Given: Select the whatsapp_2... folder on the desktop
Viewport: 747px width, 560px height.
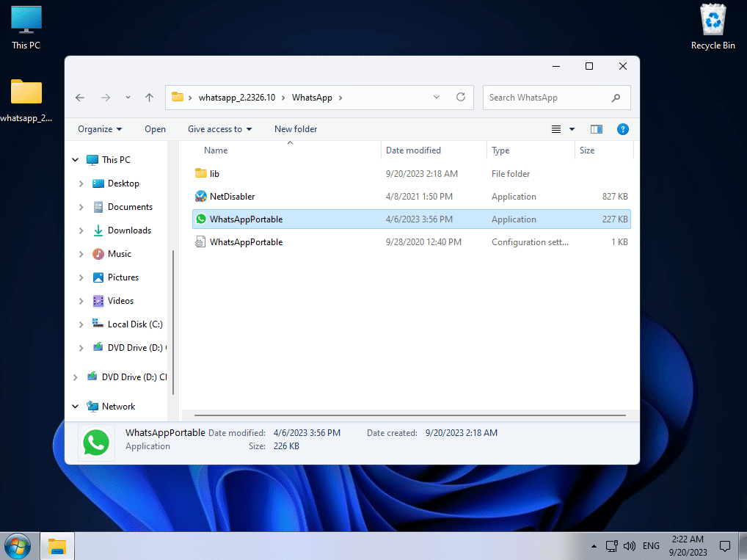Looking at the screenshot, I should pyautogui.click(x=26, y=100).
